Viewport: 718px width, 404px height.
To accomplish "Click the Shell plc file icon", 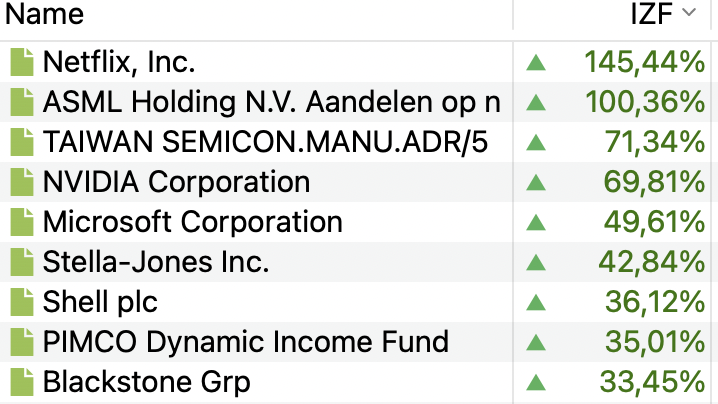I will tap(21, 302).
